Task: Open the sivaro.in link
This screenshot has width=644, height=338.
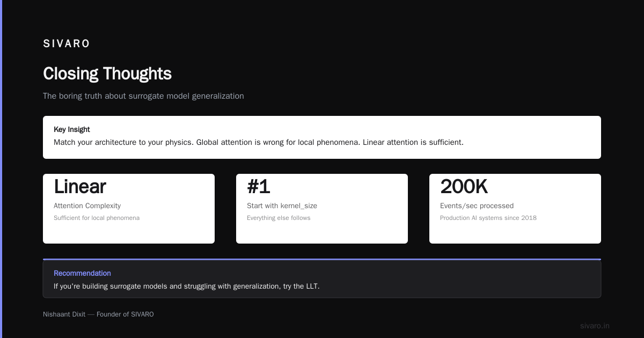Action: click(x=595, y=326)
